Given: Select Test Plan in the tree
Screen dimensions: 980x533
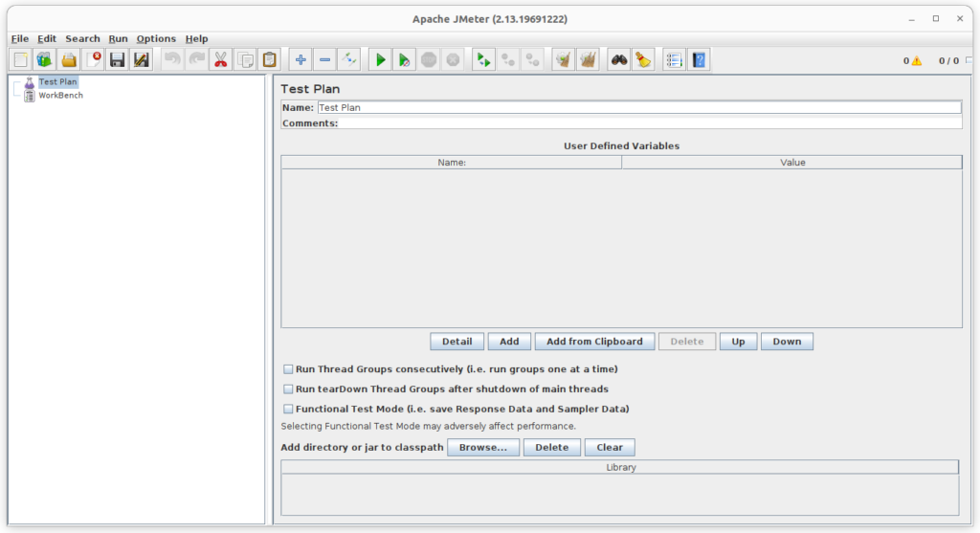Looking at the screenshot, I should [x=57, y=82].
